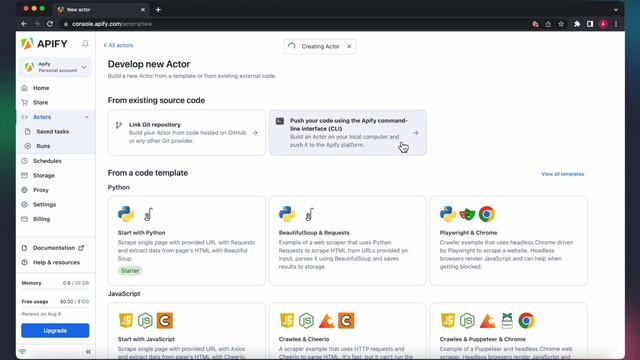Select Crawlee & Puppeteer & Chrome template
The width and height of the screenshot is (640, 360).
click(509, 331)
